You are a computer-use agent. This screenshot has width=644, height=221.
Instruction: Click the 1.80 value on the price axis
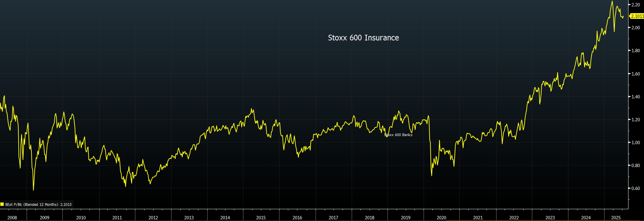coord(636,51)
